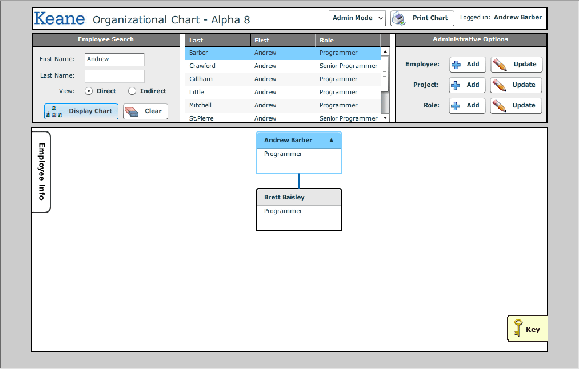Image resolution: width=580 pixels, height=369 pixels.
Task: Sort results by the Last column header
Action: tap(218, 40)
